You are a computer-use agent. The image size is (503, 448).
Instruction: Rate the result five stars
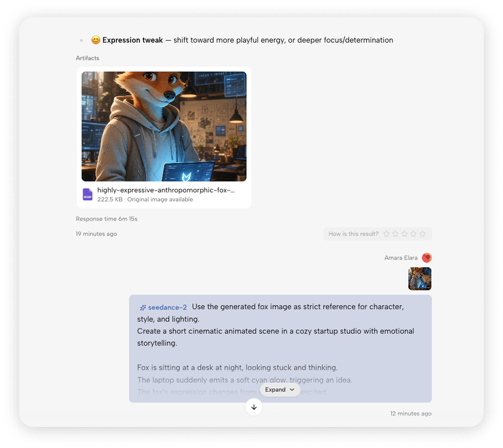click(422, 234)
